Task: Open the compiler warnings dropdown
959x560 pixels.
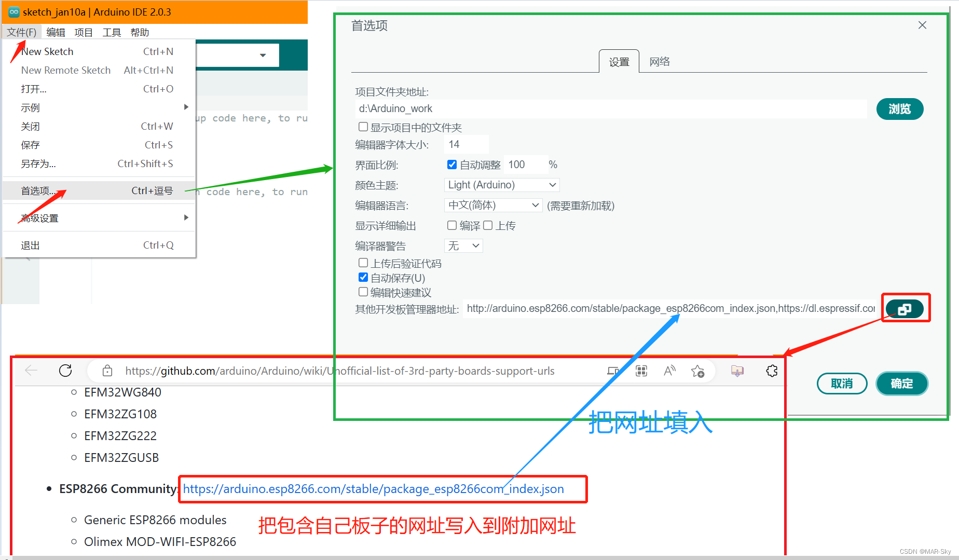Action: (463, 245)
